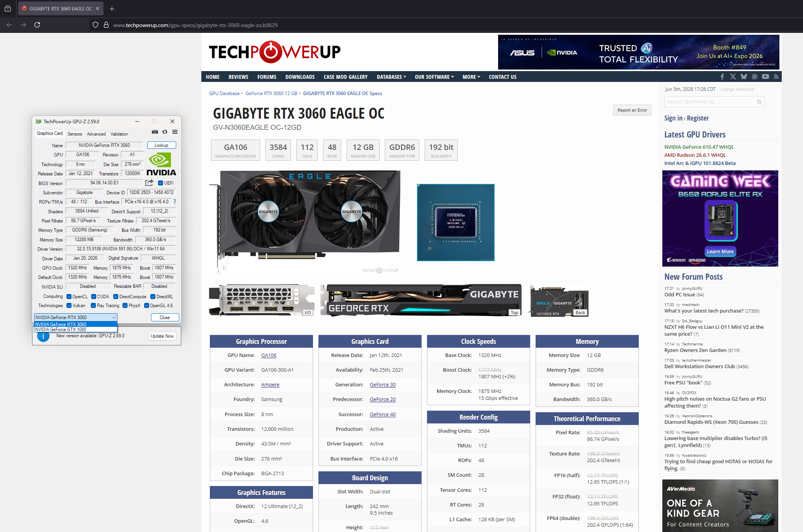Click the browser address bar URL
The width and height of the screenshot is (803, 532).
pos(196,25)
